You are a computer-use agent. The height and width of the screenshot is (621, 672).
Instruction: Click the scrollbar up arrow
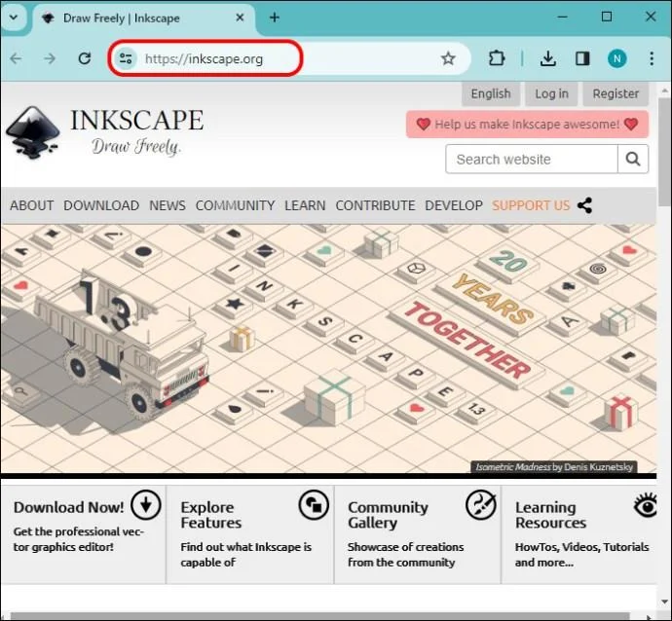pos(665,91)
